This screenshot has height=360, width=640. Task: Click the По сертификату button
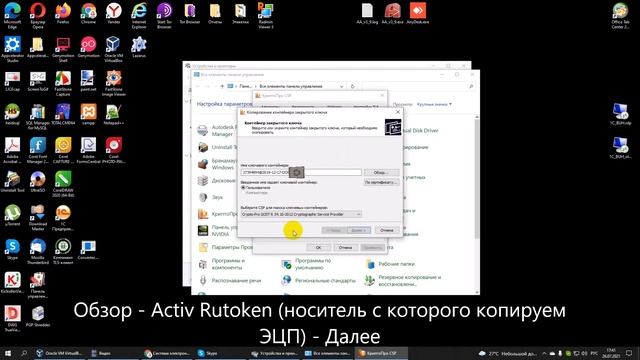380,182
